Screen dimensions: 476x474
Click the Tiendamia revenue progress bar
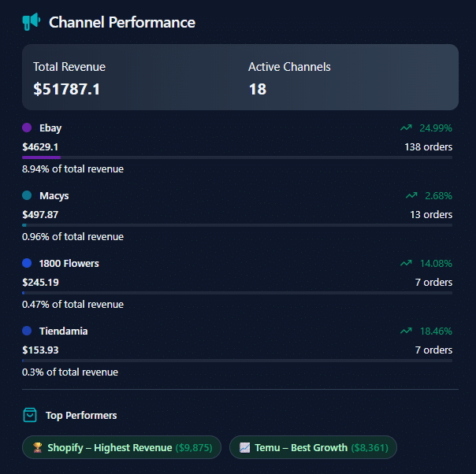pyautogui.click(x=237, y=361)
